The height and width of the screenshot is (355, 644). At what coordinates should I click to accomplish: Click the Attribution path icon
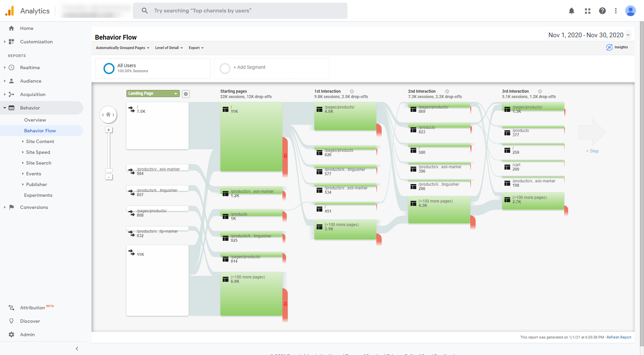11,308
